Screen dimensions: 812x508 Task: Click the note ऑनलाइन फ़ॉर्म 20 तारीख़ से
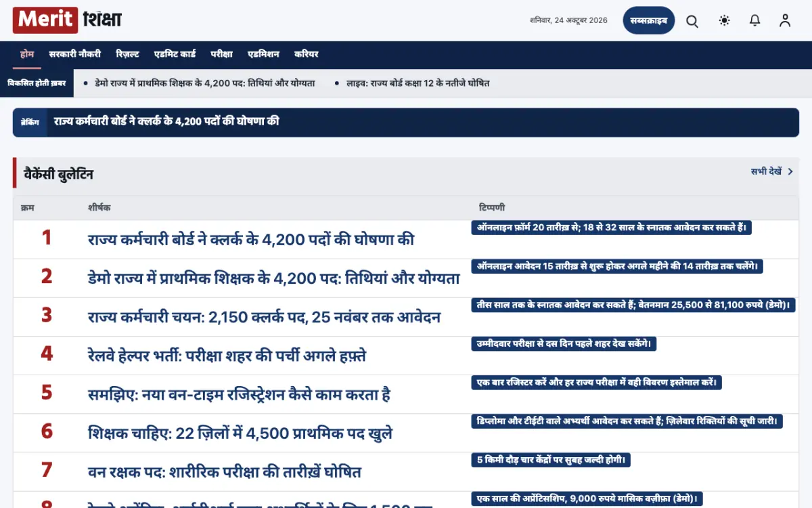(612, 228)
